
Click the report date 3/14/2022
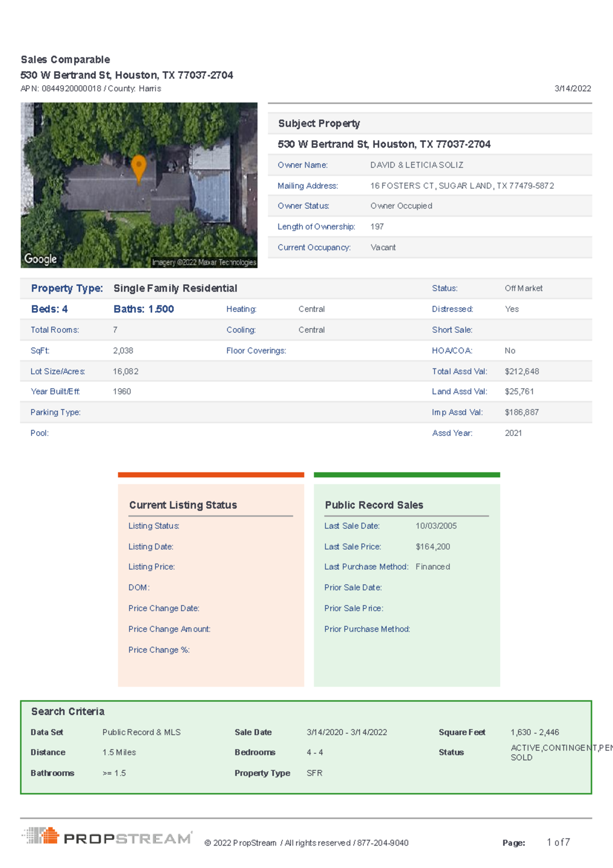pyautogui.click(x=573, y=88)
